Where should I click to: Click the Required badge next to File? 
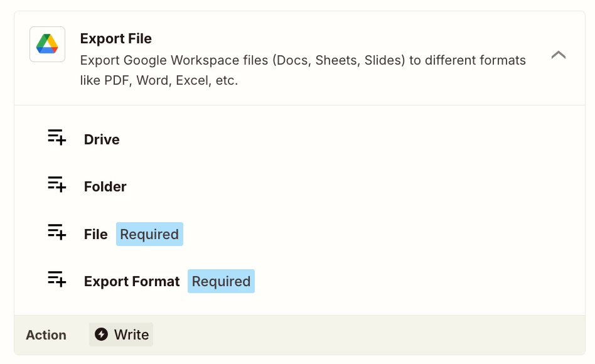pyautogui.click(x=149, y=234)
